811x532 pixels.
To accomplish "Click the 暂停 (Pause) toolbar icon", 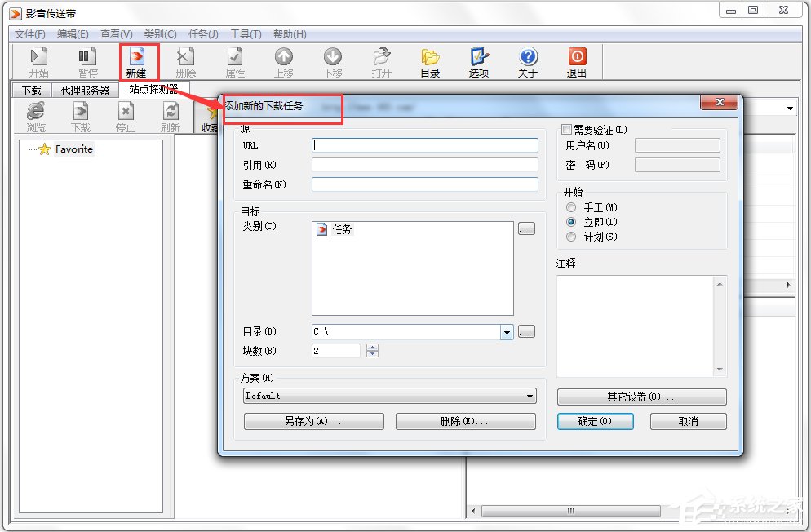I will tap(87, 61).
